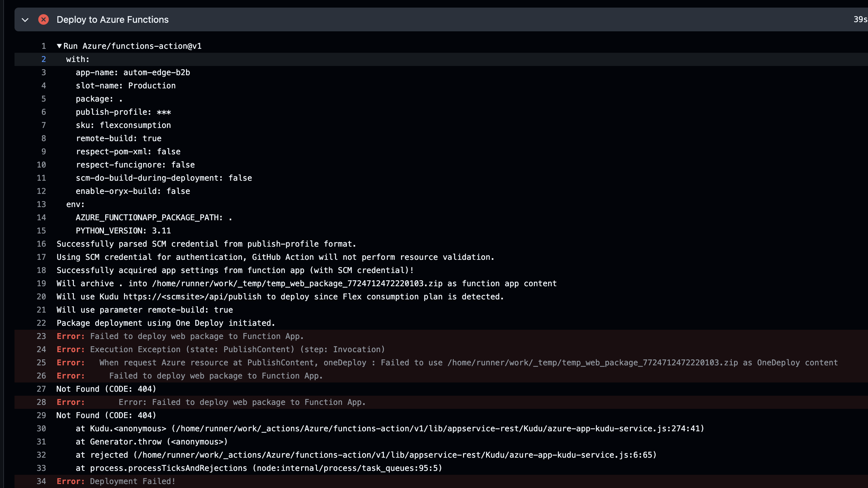Click the PYTHON_VERSION: 3.11 line
This screenshot has width=868, height=488.
[123, 231]
